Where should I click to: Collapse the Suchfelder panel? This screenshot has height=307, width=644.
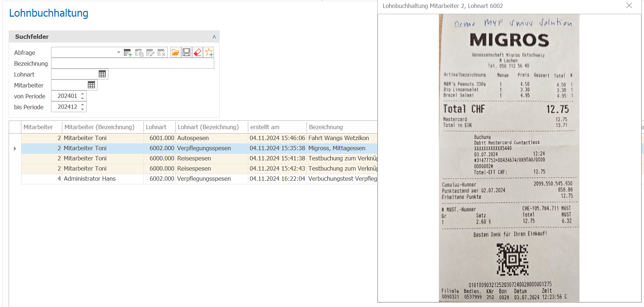coord(214,37)
